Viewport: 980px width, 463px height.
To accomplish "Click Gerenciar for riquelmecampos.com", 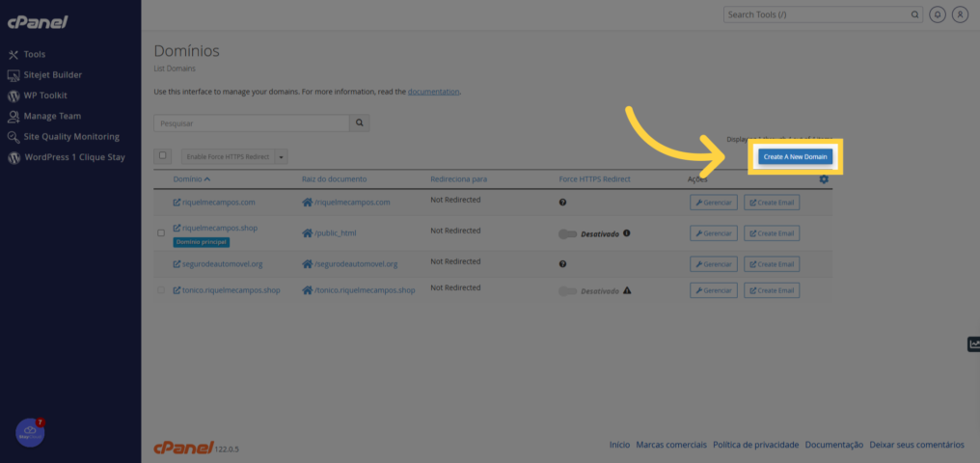I will click(x=714, y=203).
